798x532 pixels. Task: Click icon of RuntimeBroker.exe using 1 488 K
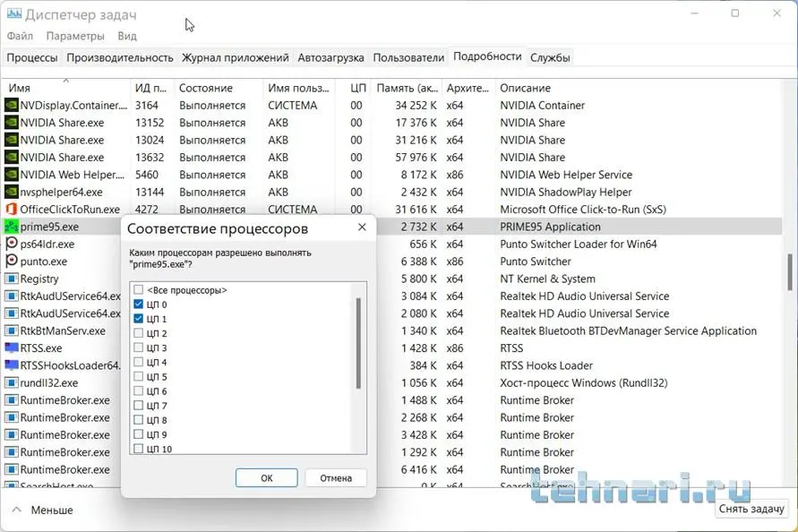pos(12,400)
